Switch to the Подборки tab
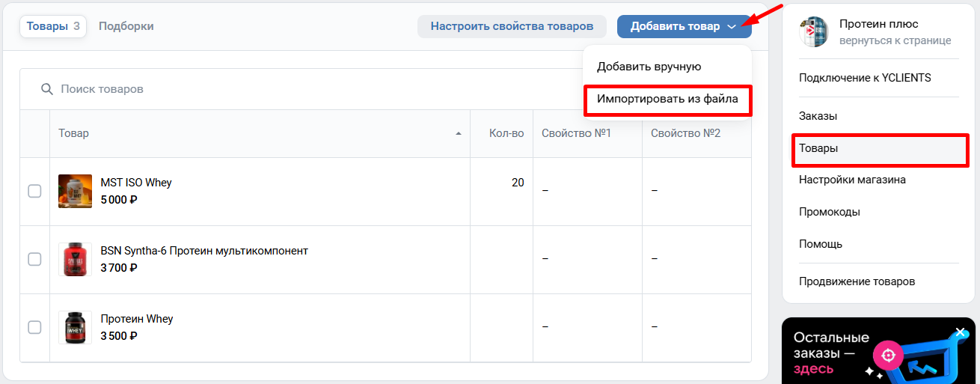The image size is (980, 384). pos(126,26)
